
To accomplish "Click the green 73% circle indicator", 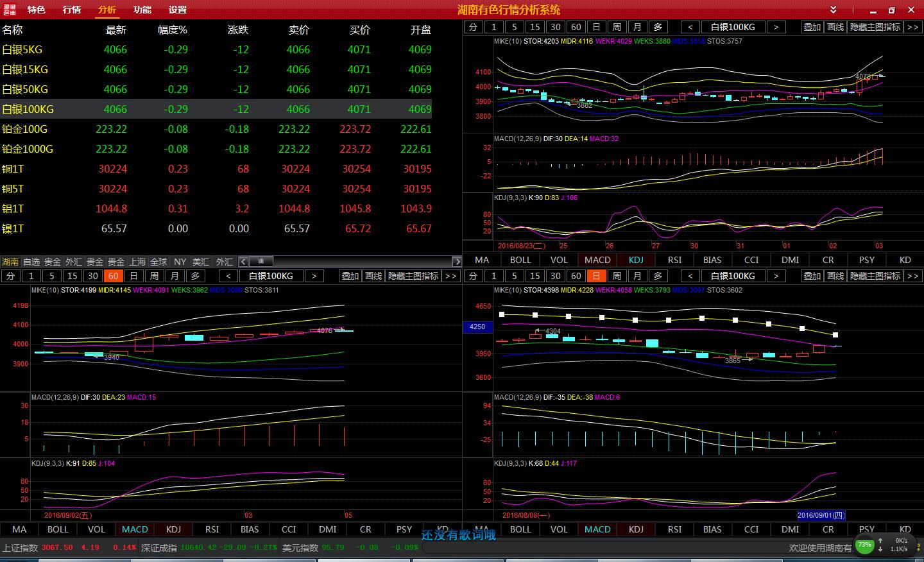I will coord(865,545).
